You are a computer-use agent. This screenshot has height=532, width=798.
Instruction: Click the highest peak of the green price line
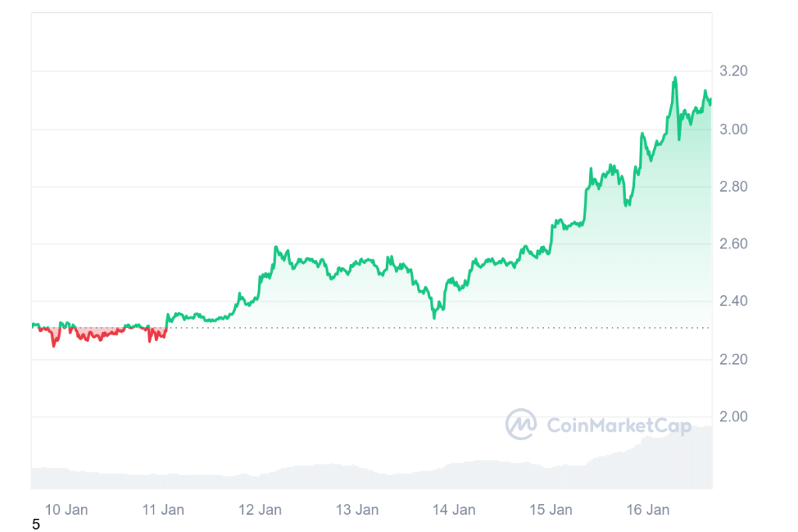(674, 78)
